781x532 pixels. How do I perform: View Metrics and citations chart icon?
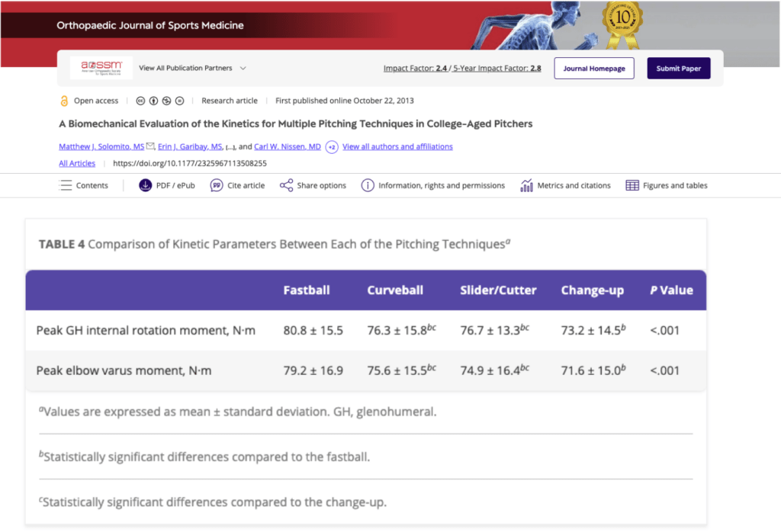[526, 185]
